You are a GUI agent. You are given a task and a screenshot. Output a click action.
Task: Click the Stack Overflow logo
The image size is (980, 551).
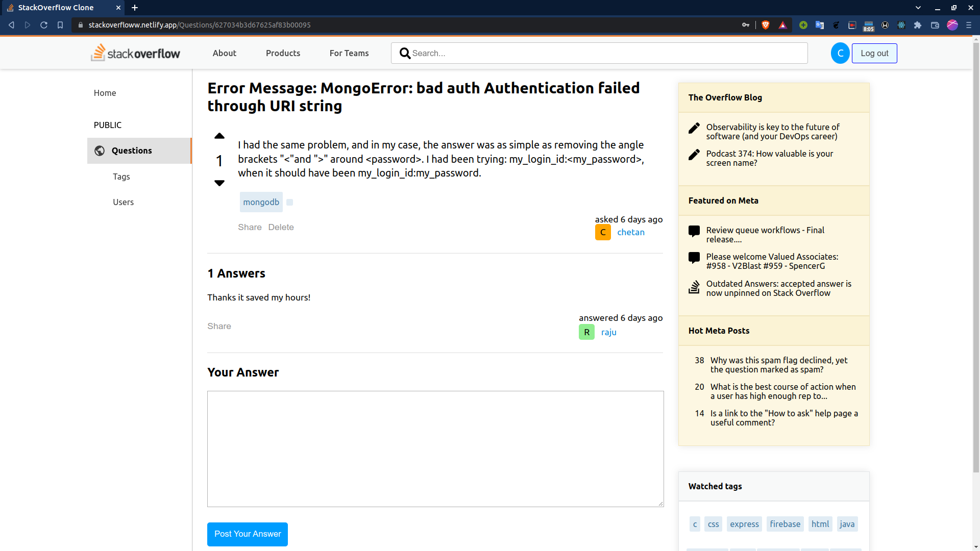(135, 53)
